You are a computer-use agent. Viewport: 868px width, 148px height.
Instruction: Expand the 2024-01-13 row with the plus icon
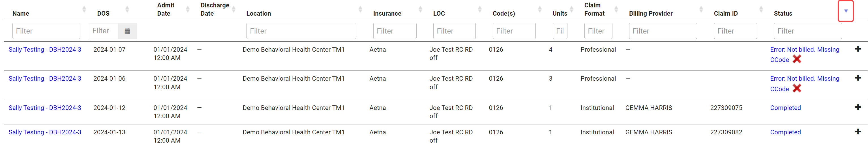pos(858,132)
